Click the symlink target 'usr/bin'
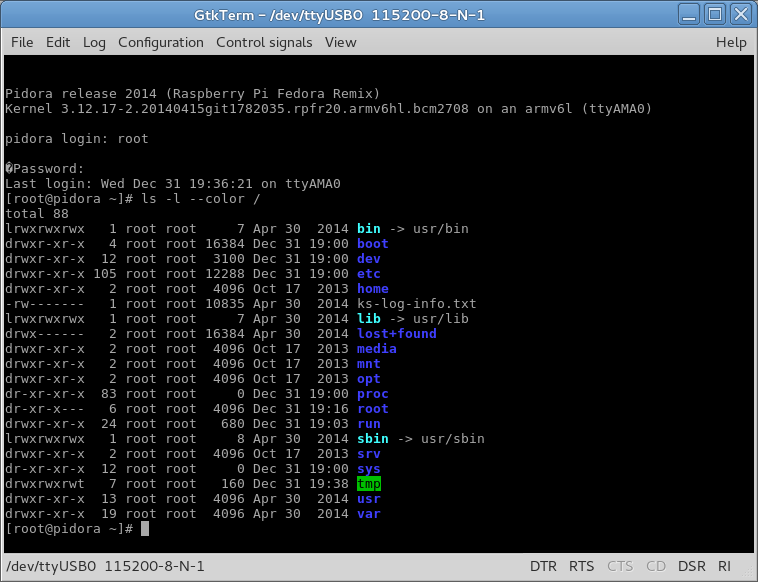758x582 pixels. click(440, 229)
